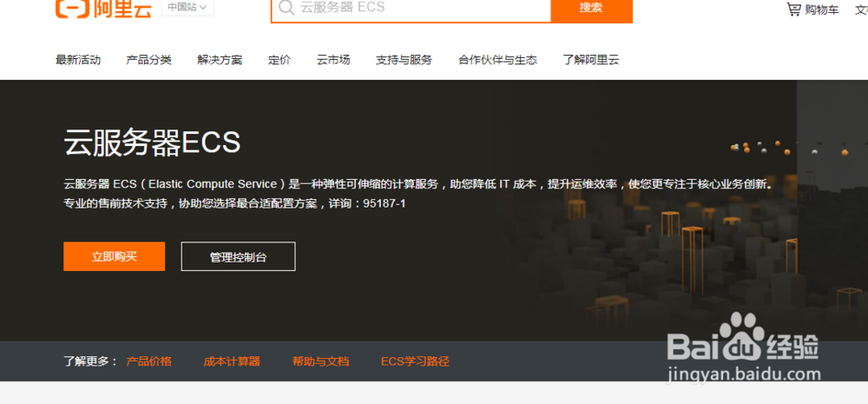Open the 云市场 menu item

pos(333,60)
